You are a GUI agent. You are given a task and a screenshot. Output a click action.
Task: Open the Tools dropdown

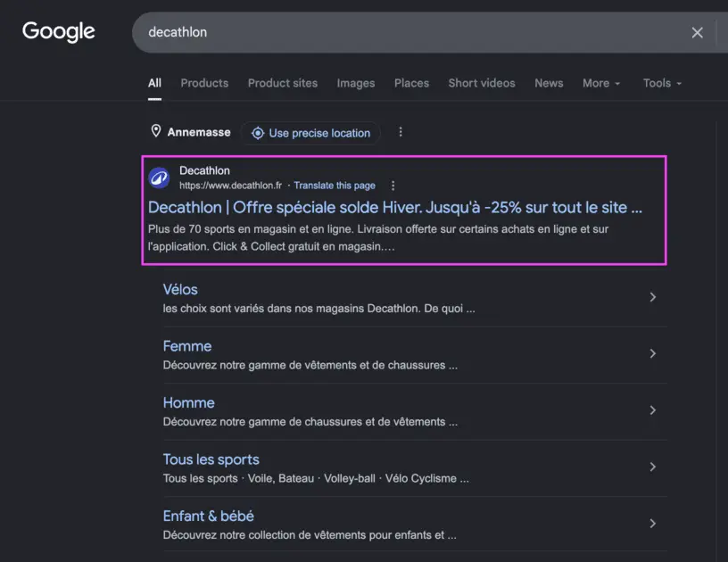pyautogui.click(x=662, y=83)
